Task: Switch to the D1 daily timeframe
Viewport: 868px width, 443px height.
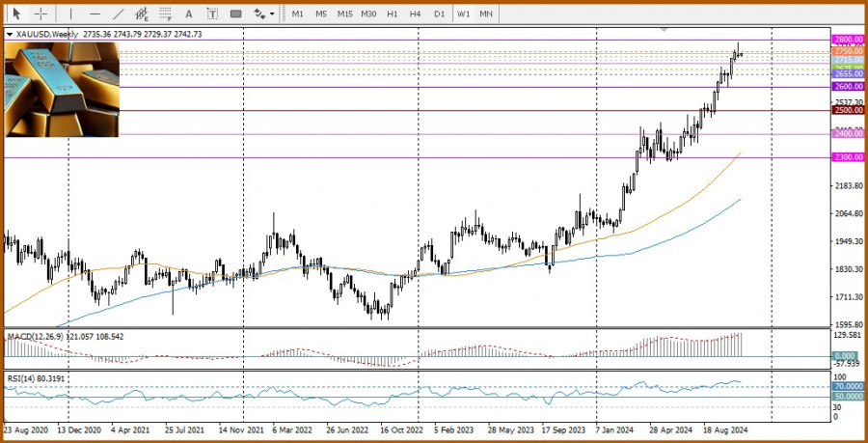Action: [x=439, y=14]
